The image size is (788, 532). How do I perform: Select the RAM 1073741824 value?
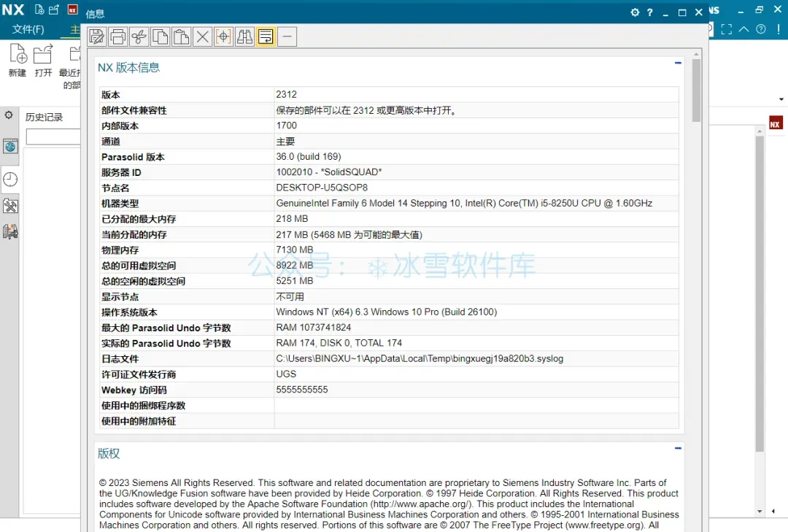point(314,328)
